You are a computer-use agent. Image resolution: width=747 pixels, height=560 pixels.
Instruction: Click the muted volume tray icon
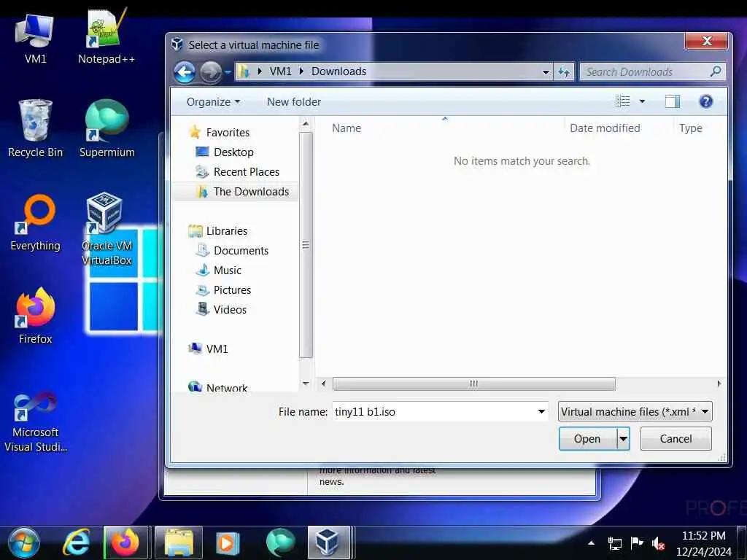[x=658, y=543]
